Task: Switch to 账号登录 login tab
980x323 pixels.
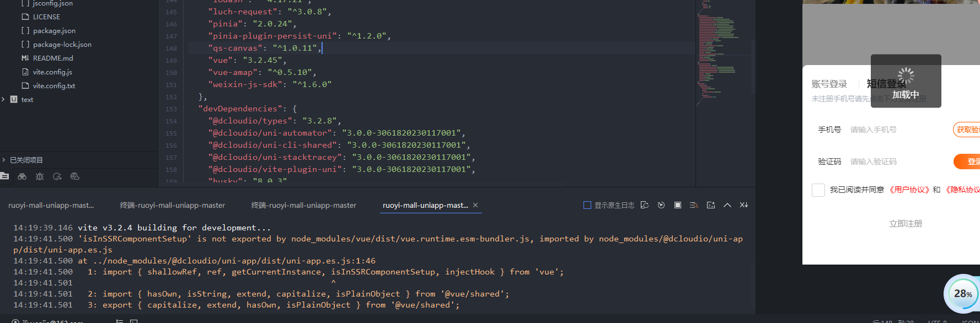Action: click(x=829, y=84)
